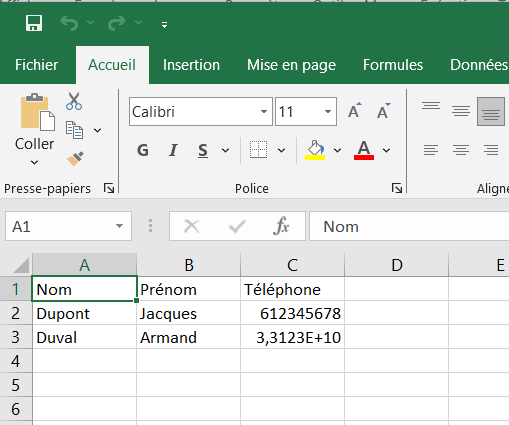Select the Téléphone header cell

tap(292, 289)
